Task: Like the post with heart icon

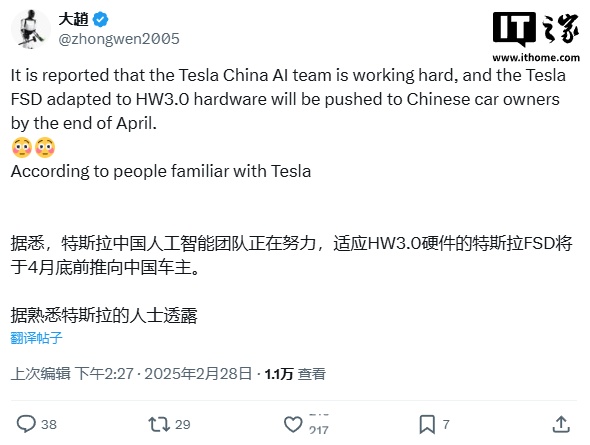Action: click(293, 424)
